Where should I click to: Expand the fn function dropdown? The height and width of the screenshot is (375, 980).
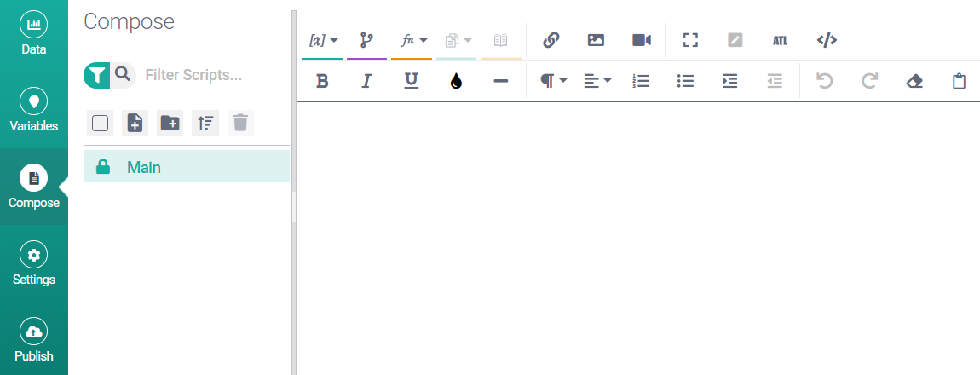(x=413, y=40)
